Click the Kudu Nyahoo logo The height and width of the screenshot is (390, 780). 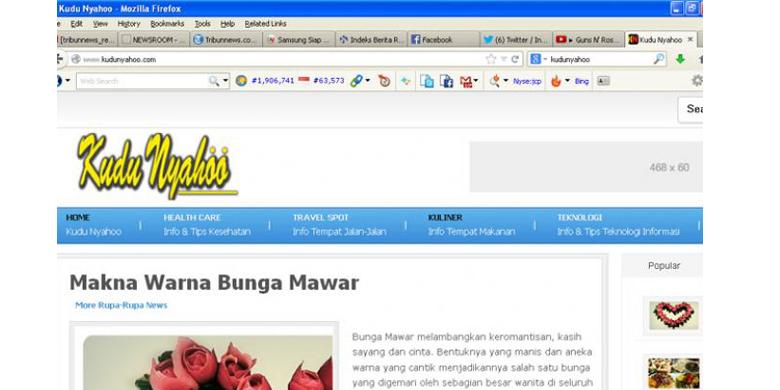tap(157, 166)
